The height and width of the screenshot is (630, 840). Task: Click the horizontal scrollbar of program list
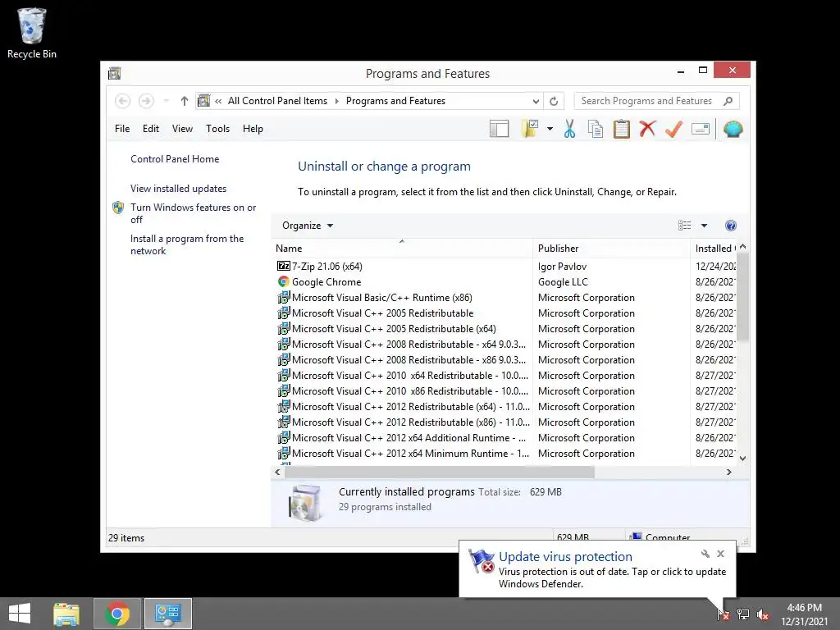440,472
